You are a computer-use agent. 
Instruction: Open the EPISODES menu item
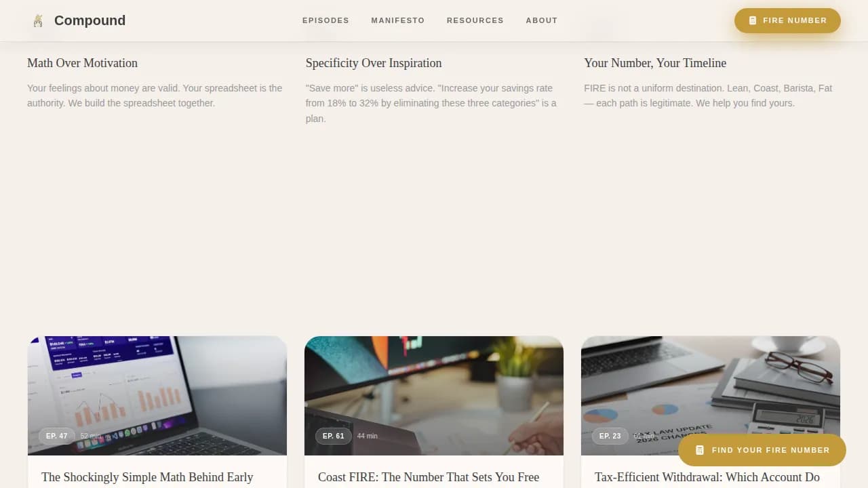[325, 20]
